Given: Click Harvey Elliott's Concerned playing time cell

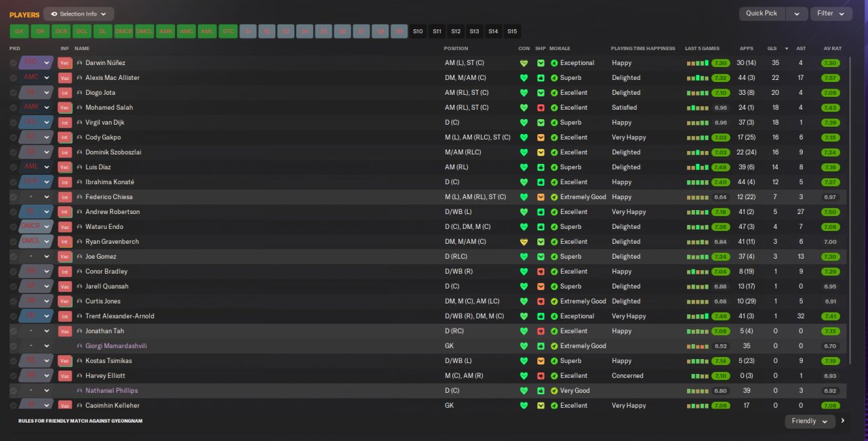Looking at the screenshot, I should (627, 376).
